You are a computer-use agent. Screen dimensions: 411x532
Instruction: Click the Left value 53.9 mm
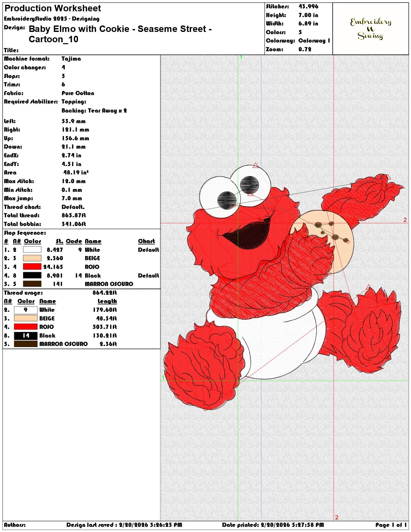[x=73, y=121]
